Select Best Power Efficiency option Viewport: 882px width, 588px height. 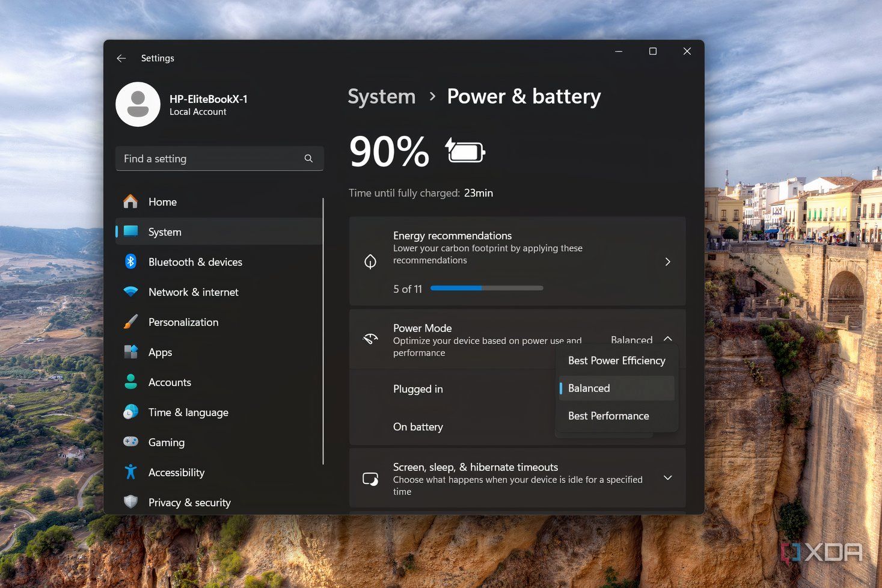tap(616, 361)
